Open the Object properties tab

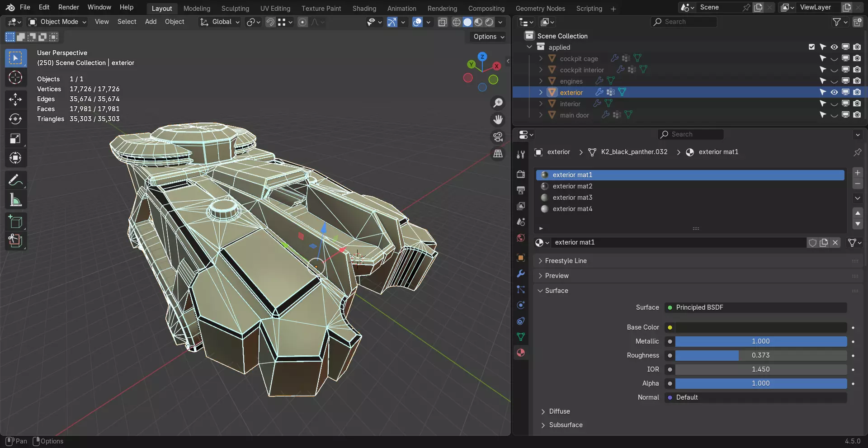pyautogui.click(x=521, y=258)
